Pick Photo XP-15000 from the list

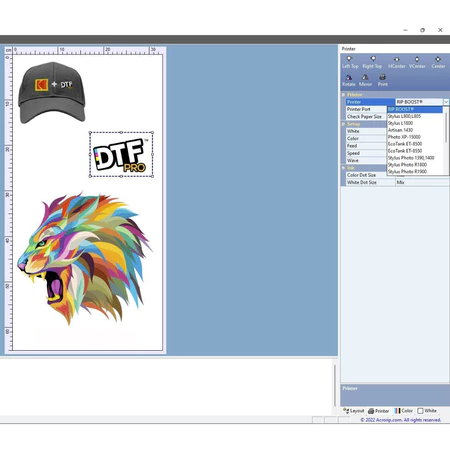[x=415, y=137]
